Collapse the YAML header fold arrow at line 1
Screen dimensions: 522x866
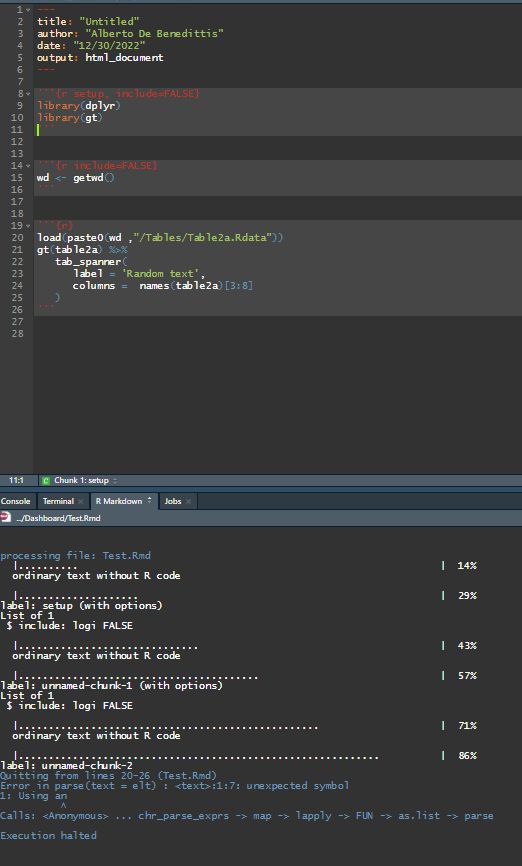(29, 9)
